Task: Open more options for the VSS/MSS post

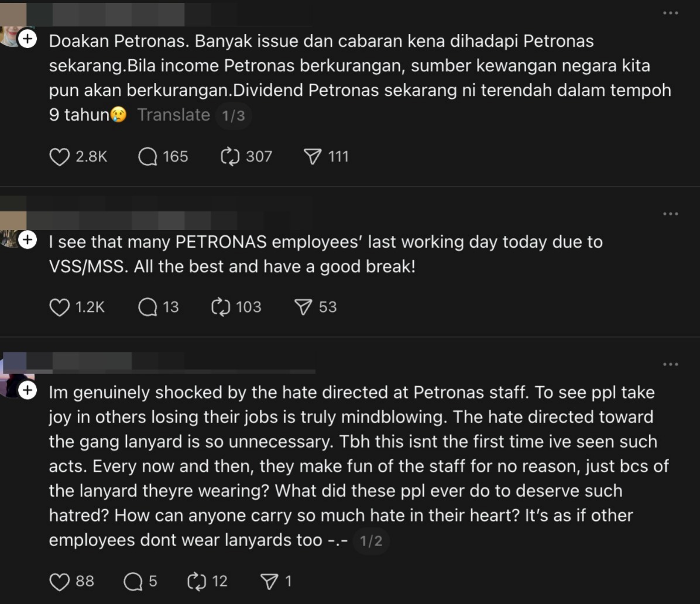Action: coord(670,214)
